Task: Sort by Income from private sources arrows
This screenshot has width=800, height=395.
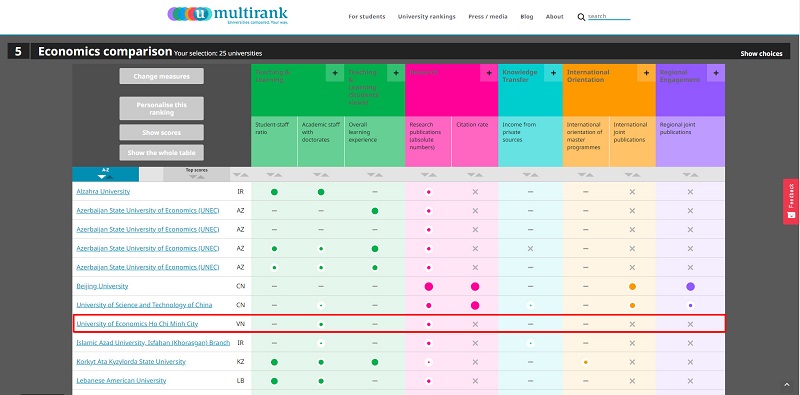Action: point(530,175)
